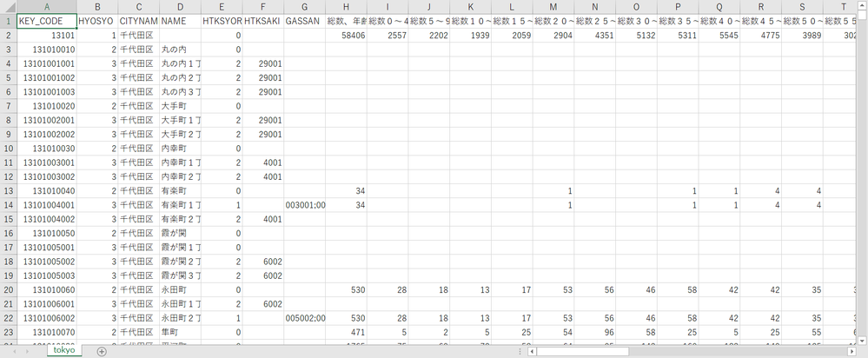
Task: Click the vertical scrollbar thumb
Action: (863, 15)
